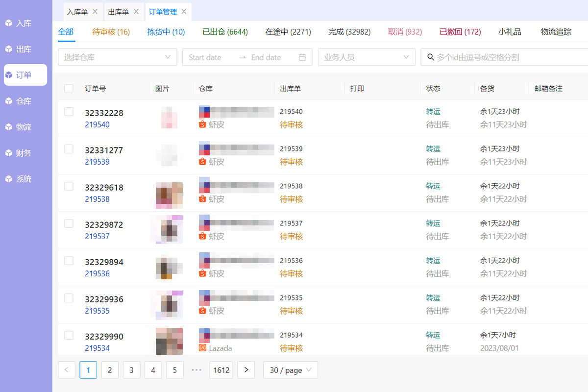Expand the 选择仓库 dropdown
The height and width of the screenshot is (392, 588).
[117, 57]
